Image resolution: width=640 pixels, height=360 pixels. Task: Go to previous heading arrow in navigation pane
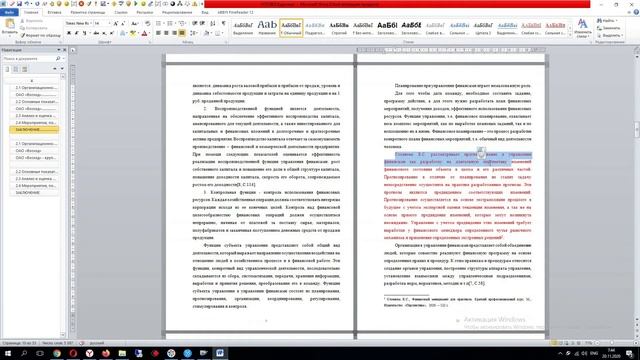[55, 69]
